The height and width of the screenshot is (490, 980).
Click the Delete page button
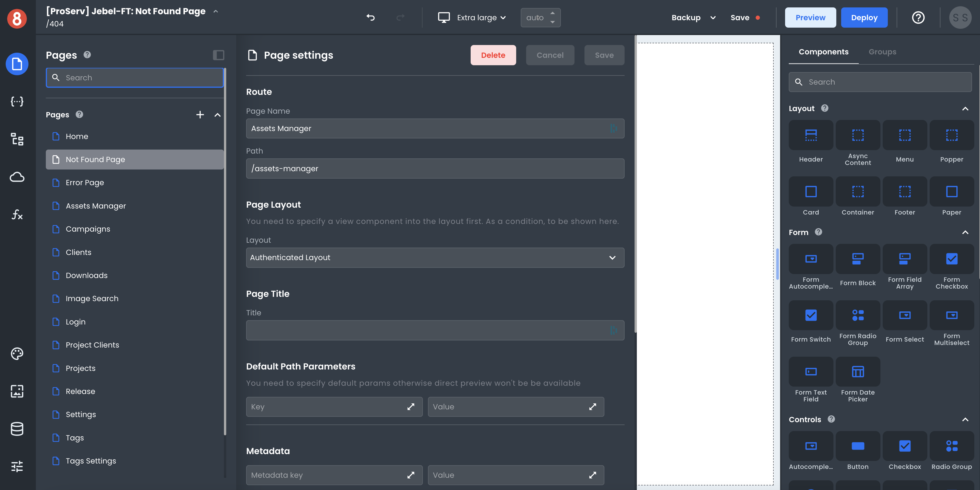493,54
